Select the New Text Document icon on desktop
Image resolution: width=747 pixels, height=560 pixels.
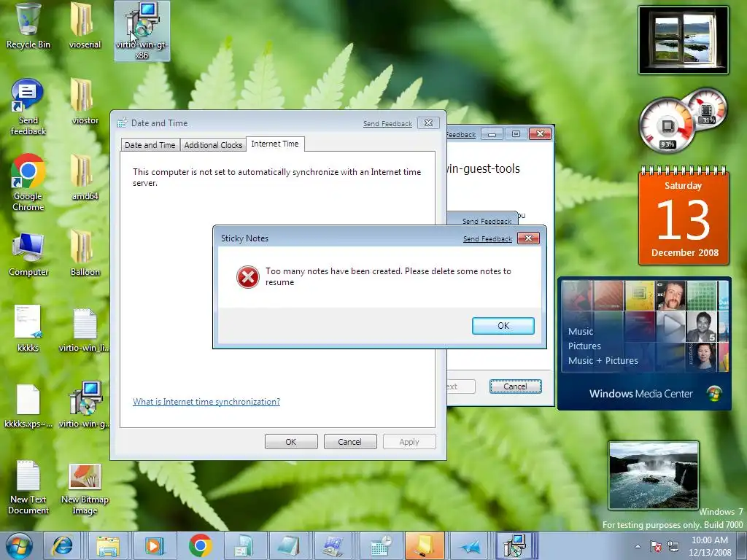click(28, 487)
